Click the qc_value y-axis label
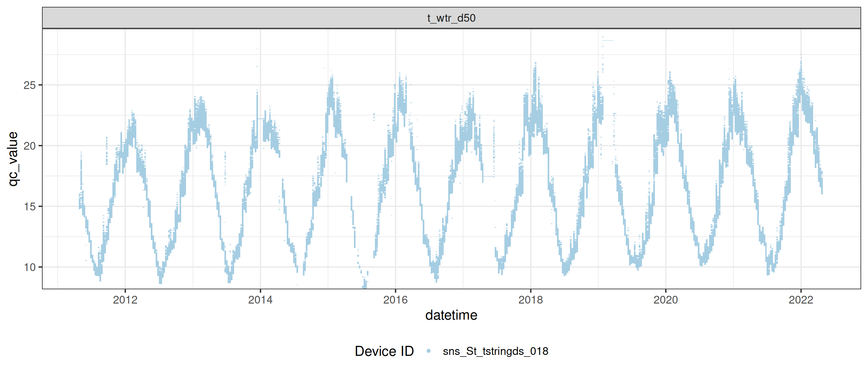868x372 pixels. tap(13, 159)
